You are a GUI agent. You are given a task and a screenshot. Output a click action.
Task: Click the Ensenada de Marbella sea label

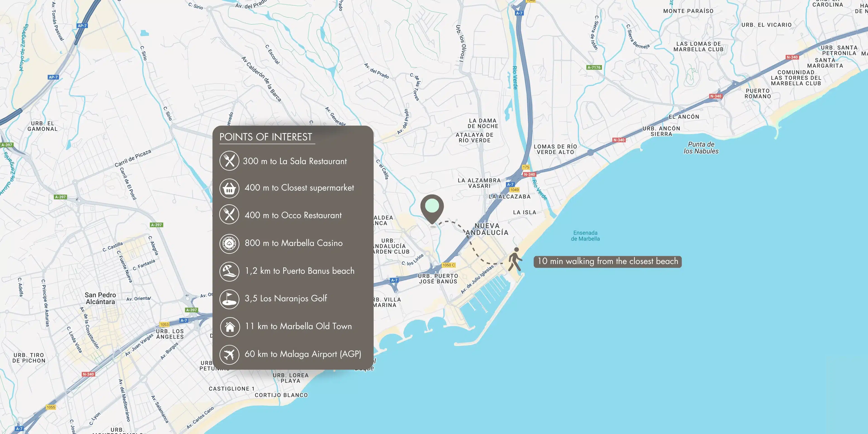(585, 236)
